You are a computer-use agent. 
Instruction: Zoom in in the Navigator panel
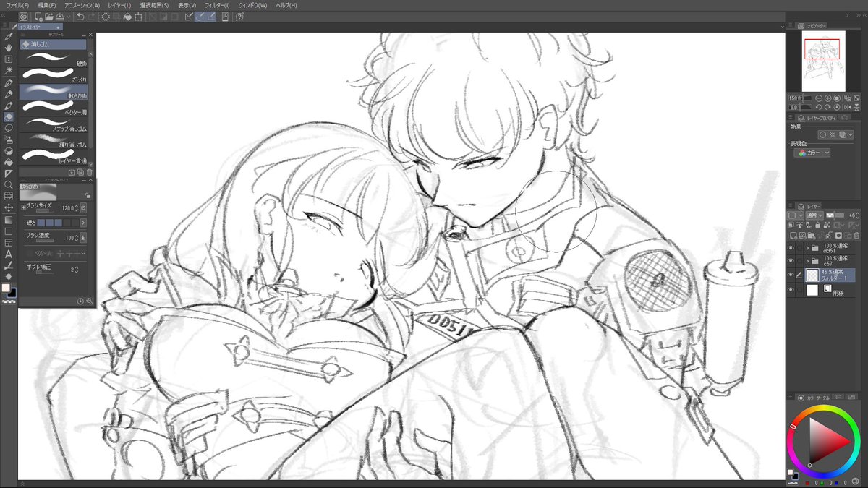[827, 98]
